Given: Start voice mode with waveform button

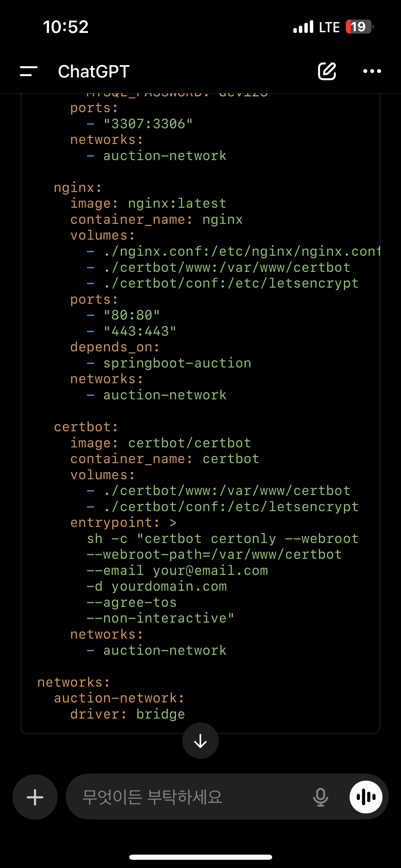Looking at the screenshot, I should click(366, 797).
